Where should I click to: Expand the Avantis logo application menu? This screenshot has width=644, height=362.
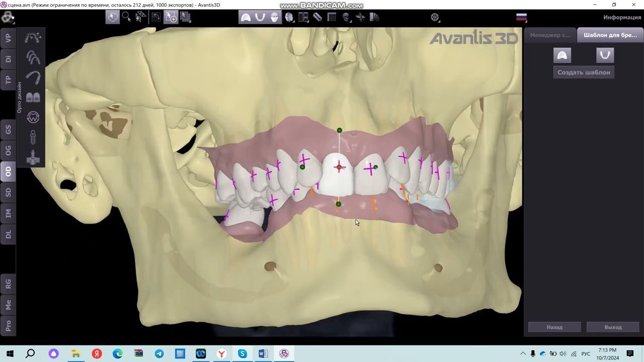tap(7, 18)
